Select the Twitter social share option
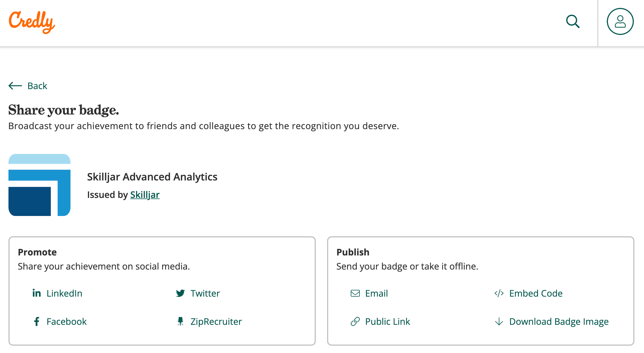 pos(198,293)
